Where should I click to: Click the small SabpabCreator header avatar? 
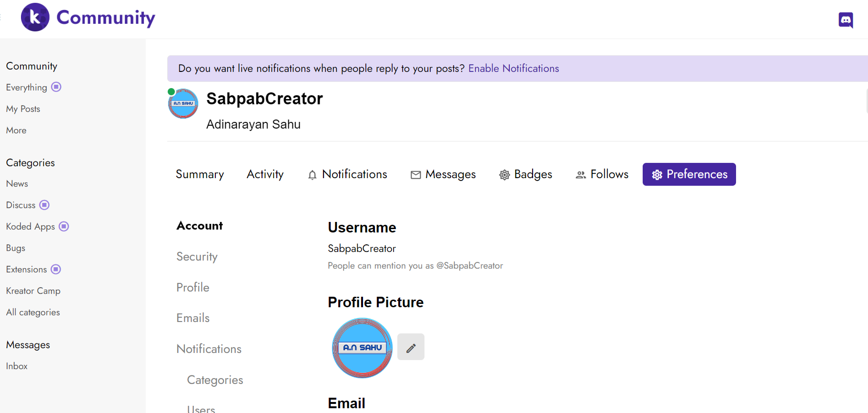[x=183, y=103]
